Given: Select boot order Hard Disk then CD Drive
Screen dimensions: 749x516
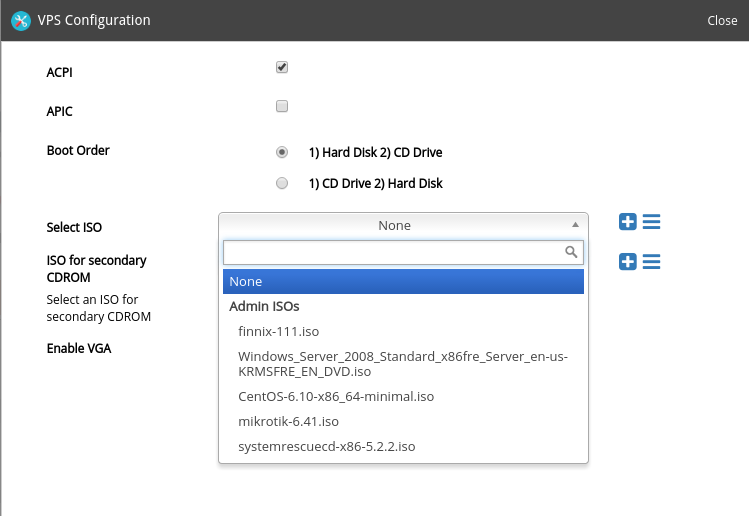Looking at the screenshot, I should pos(282,152).
